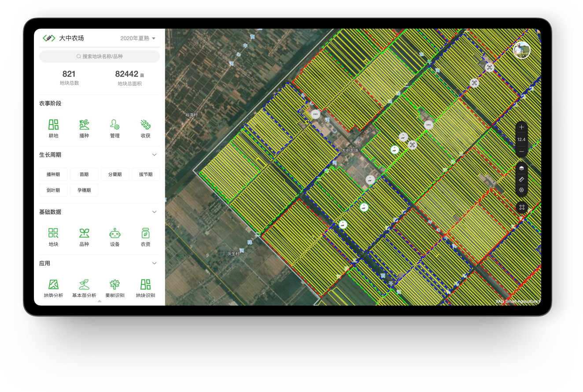Focus the 搜索地块名称/品种 search field
Screen dimensions: 583x392
click(x=100, y=56)
